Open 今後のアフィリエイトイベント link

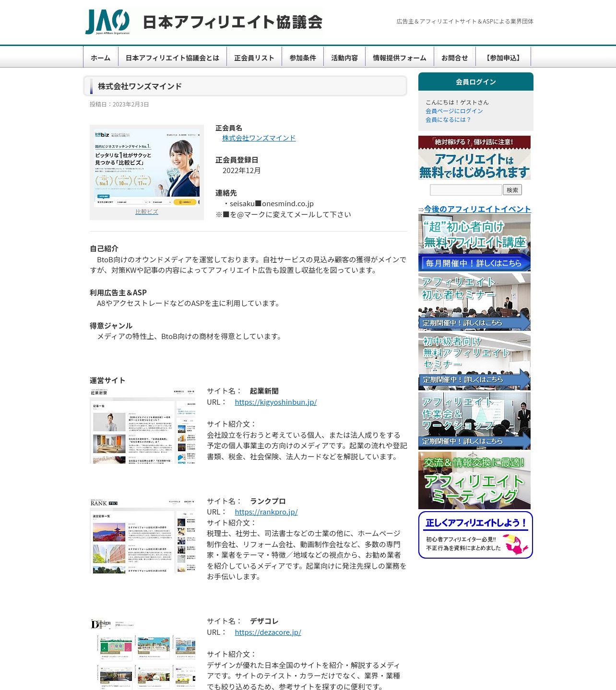[477, 209]
